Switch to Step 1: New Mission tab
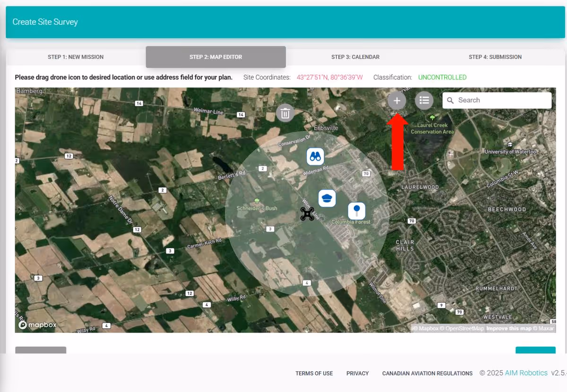567x392 pixels. (x=75, y=57)
